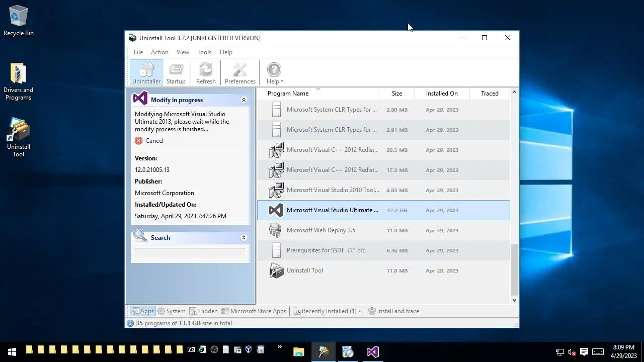Click the Search text field

[x=190, y=253]
